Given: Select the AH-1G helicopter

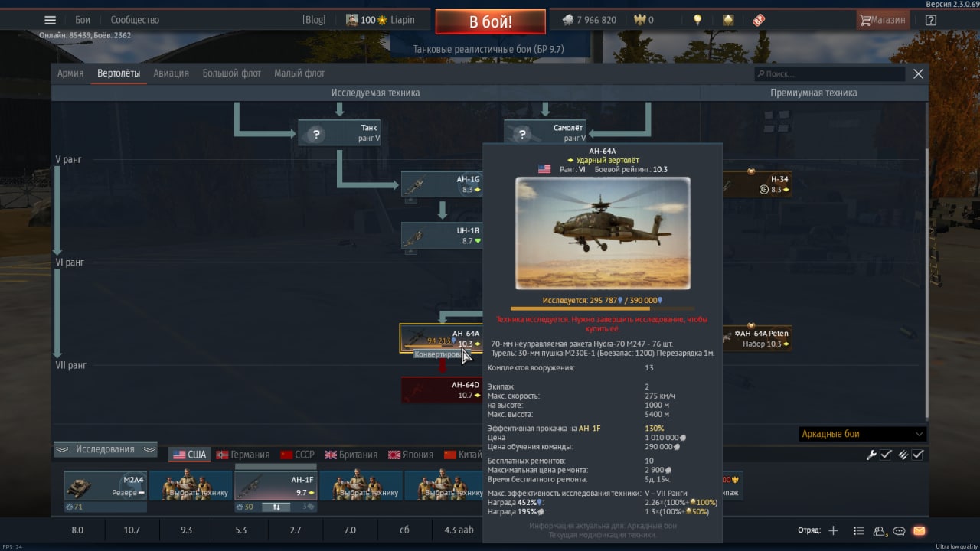Looking at the screenshot, I should click(x=443, y=184).
